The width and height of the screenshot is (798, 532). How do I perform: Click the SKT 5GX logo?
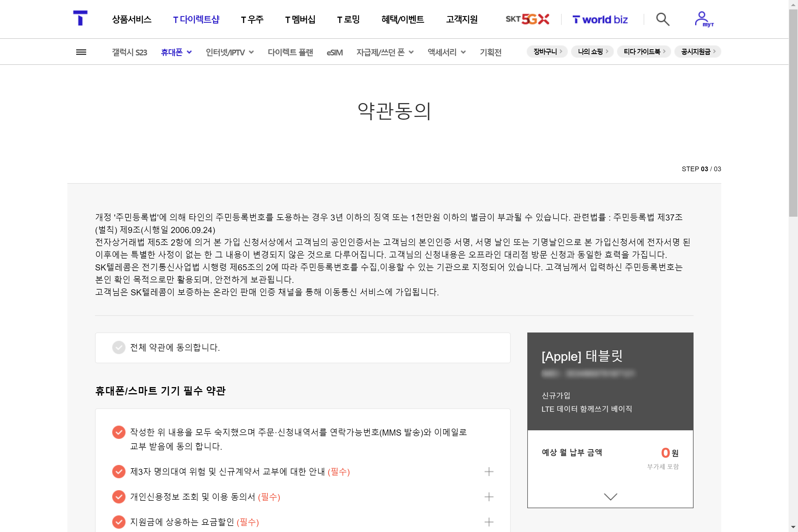[527, 19]
